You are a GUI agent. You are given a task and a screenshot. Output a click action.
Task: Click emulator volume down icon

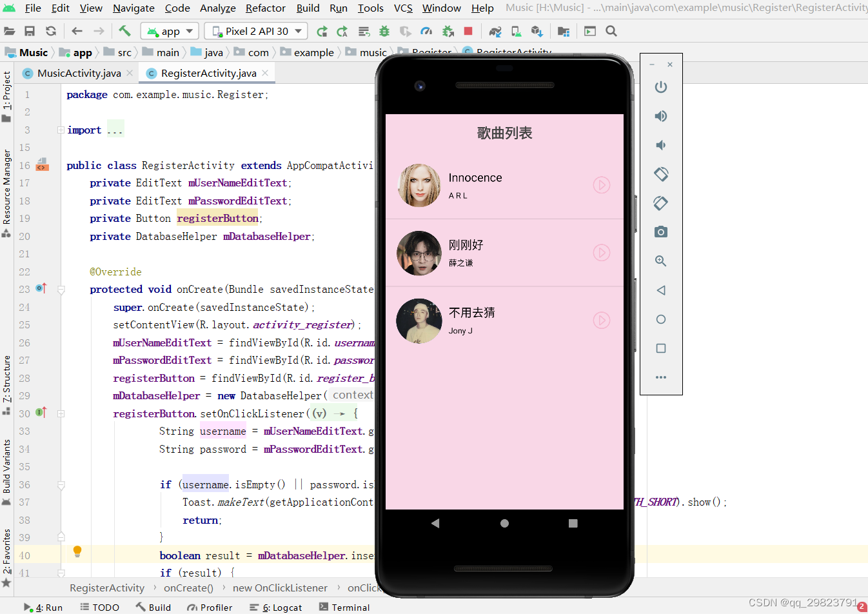point(661,145)
